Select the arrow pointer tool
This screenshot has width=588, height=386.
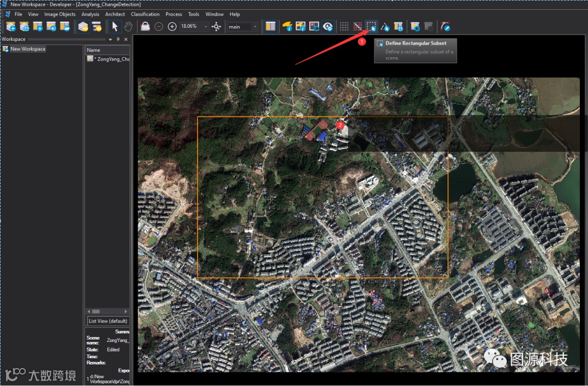[114, 26]
